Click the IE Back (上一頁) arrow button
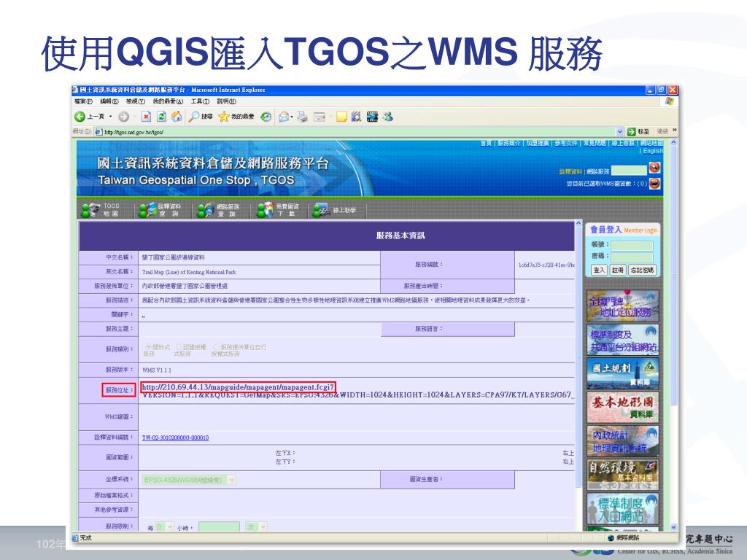 click(x=80, y=117)
